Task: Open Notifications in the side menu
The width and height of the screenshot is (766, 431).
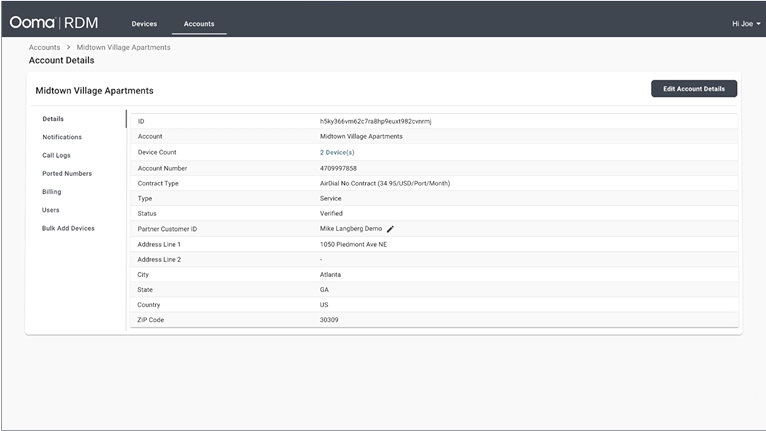Action: [x=62, y=137]
